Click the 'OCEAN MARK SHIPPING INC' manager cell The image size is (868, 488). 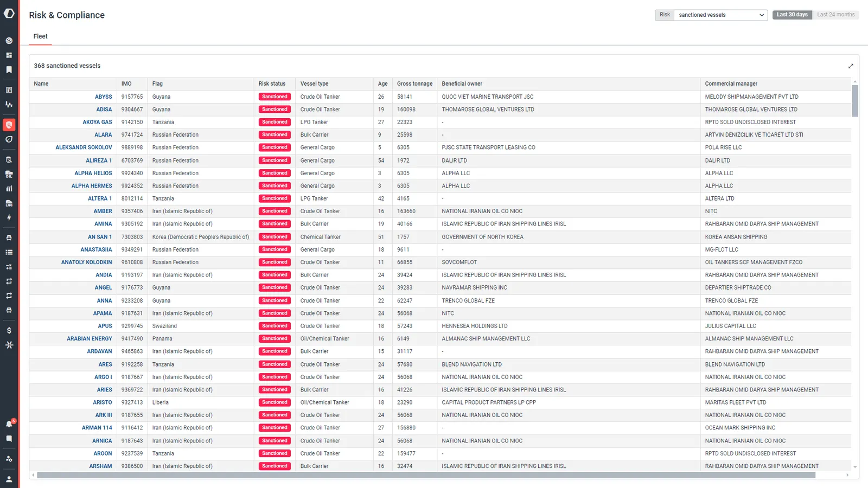pyautogui.click(x=741, y=428)
